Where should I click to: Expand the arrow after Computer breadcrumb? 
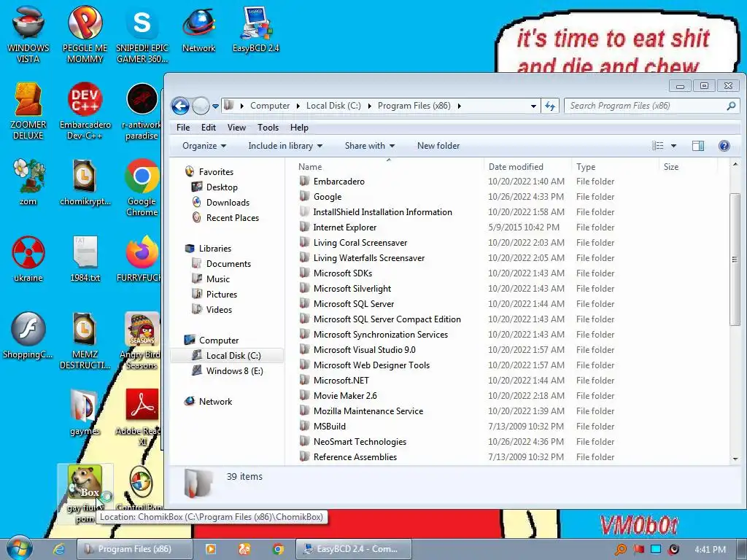tap(298, 106)
